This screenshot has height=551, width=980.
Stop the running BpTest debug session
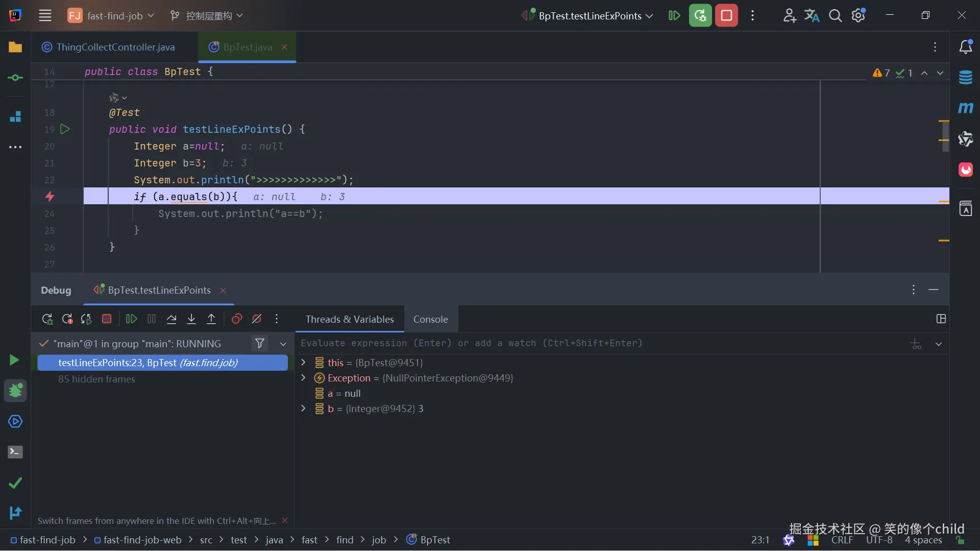tap(726, 16)
